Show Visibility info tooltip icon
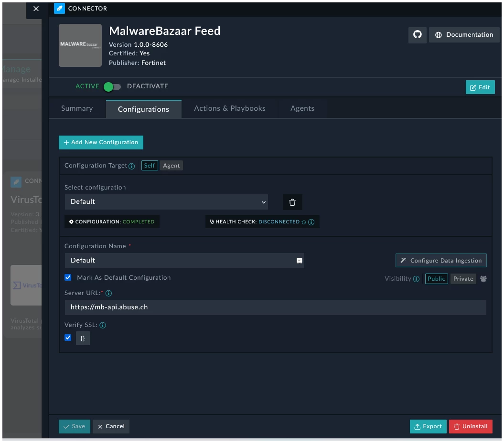This screenshot has height=443, width=504. [416, 279]
